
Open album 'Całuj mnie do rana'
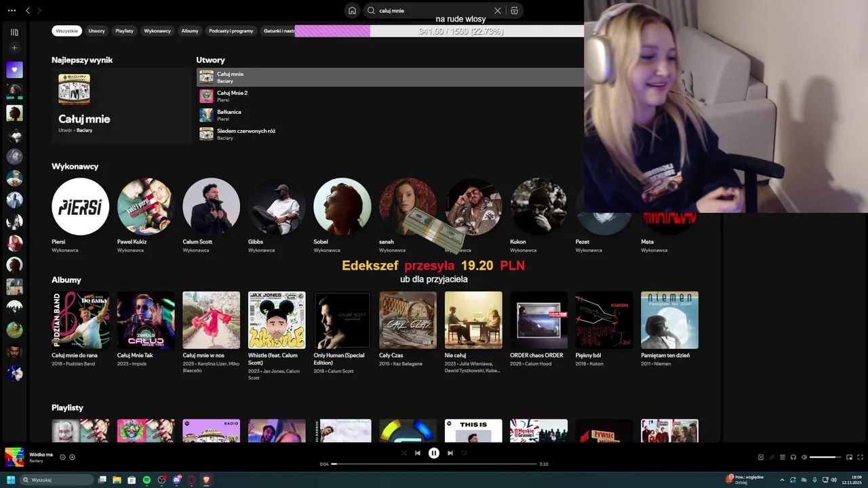pyautogui.click(x=80, y=320)
